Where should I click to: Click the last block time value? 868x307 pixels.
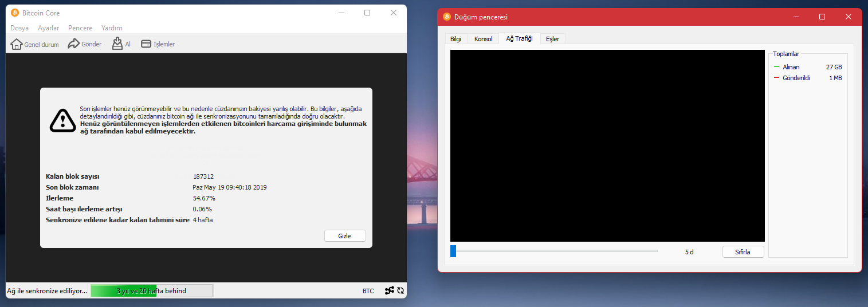[230, 187]
